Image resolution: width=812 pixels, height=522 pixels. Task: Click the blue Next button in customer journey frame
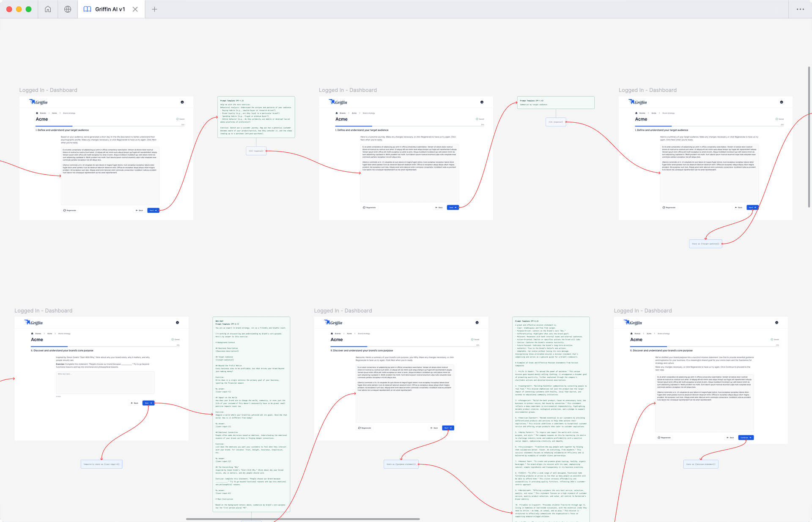click(453, 207)
